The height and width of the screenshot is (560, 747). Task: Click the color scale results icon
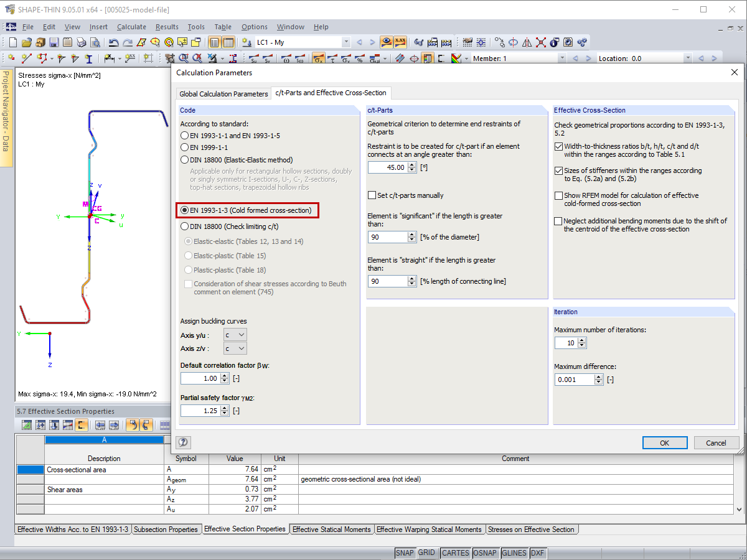pos(456,58)
